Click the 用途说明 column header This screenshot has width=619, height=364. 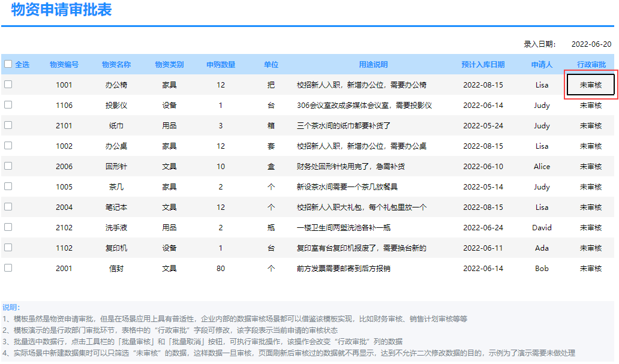[x=373, y=64]
